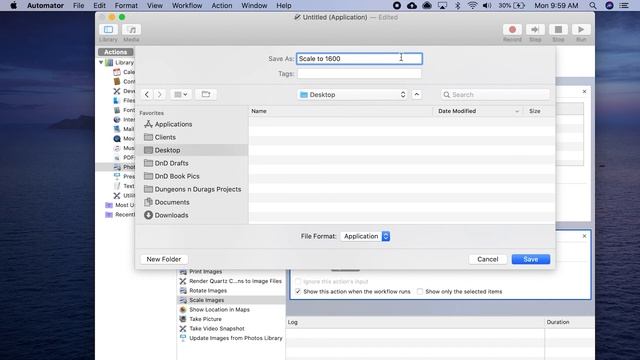Open the view options dropdown
This screenshot has height=360, width=640.
[x=180, y=94]
